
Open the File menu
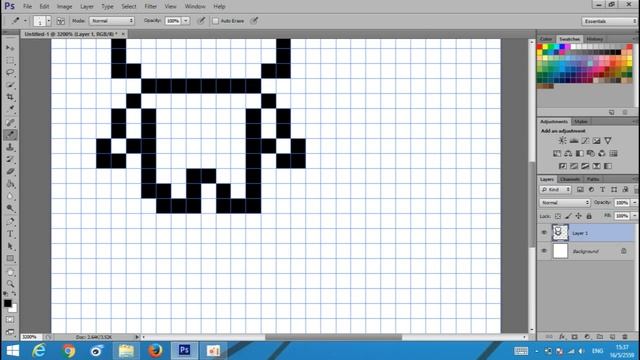pyautogui.click(x=27, y=7)
